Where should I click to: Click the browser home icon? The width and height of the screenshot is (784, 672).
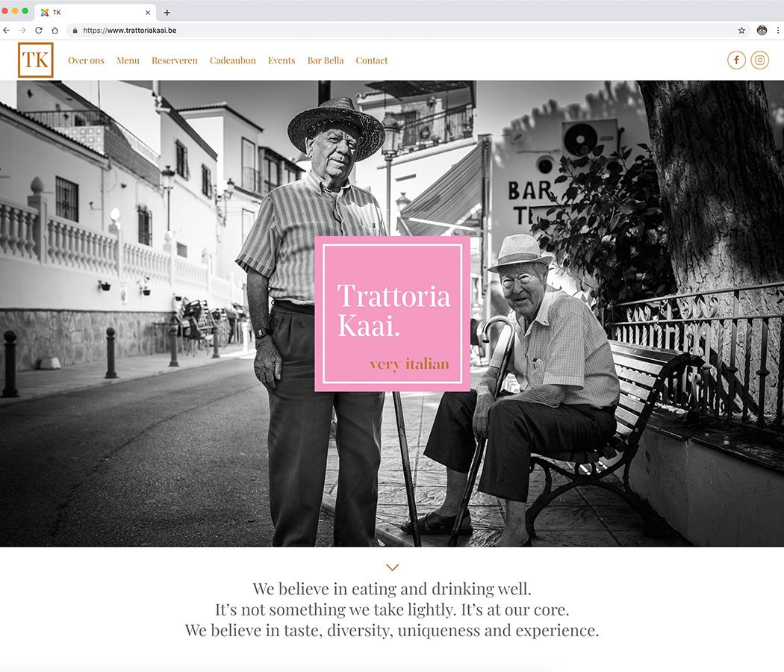point(55,31)
